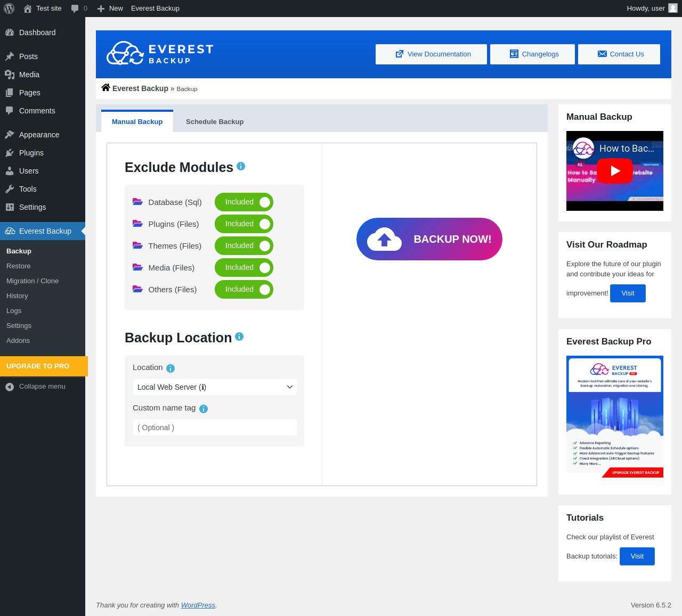Screen dimensions: 682x616
Task: Open Everest Backup Settings submenu item
Action: (x=43, y=326)
